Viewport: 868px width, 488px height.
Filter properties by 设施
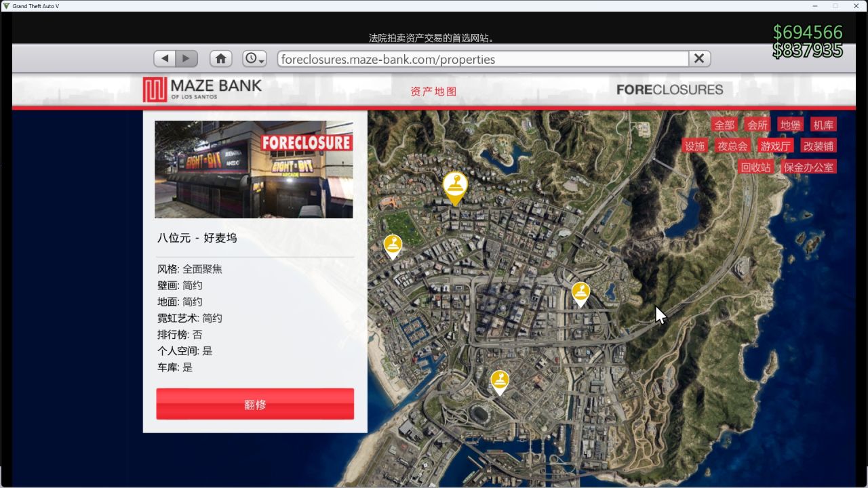695,146
